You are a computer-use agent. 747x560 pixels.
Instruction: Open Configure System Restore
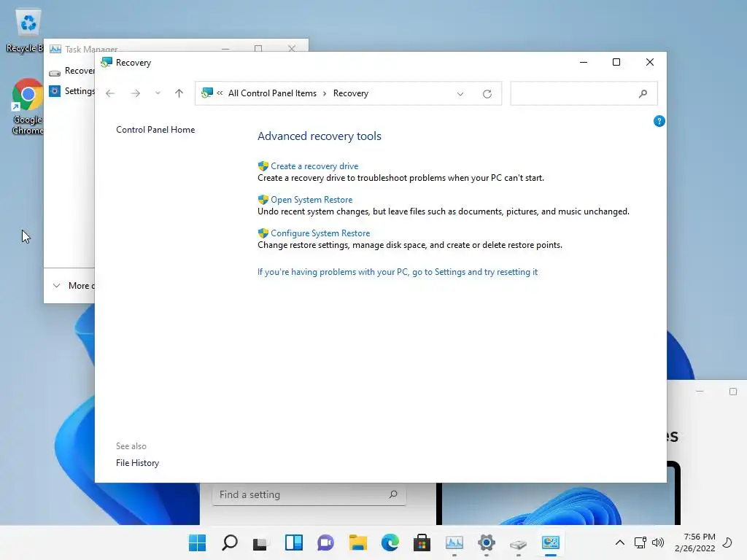(320, 233)
